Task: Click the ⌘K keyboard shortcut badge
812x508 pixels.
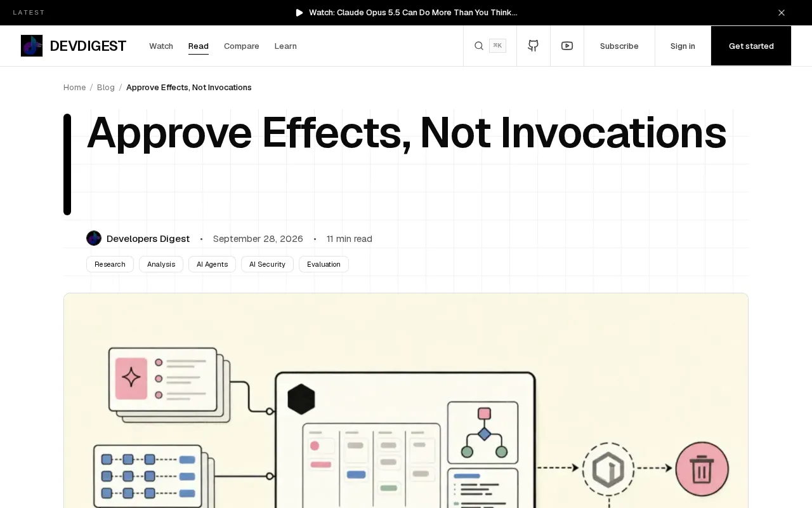Action: 497,46
